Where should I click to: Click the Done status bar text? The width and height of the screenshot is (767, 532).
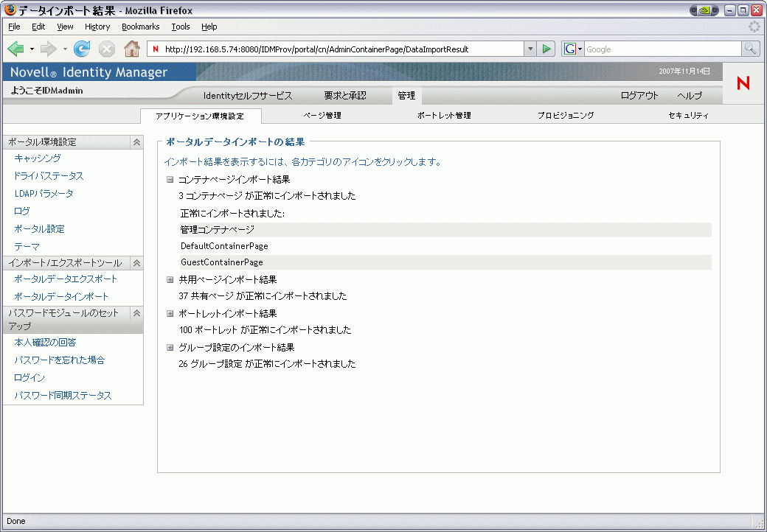[16, 521]
